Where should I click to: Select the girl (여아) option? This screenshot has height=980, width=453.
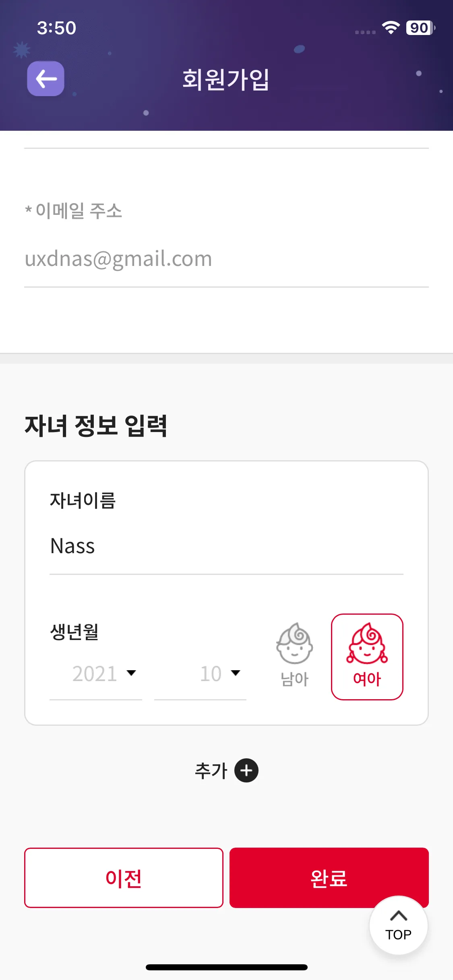(x=367, y=657)
